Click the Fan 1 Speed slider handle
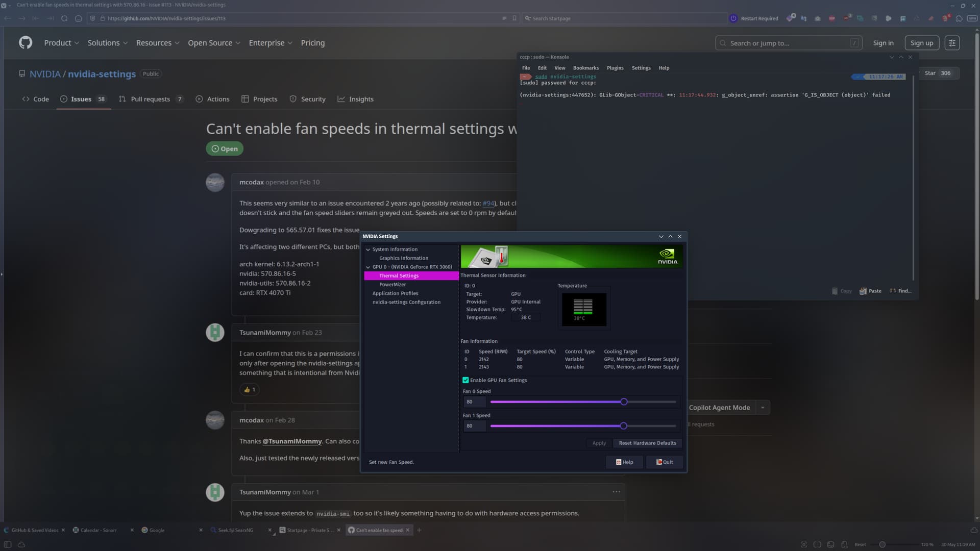 click(x=623, y=426)
